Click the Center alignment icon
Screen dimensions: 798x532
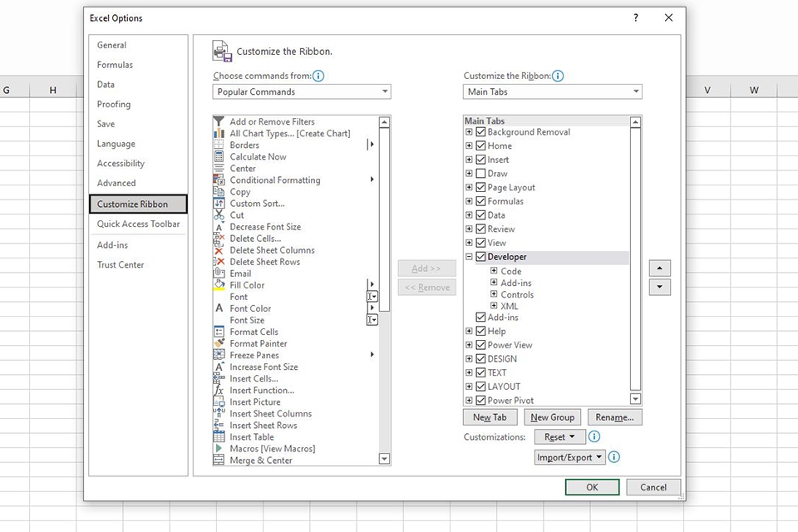point(219,169)
